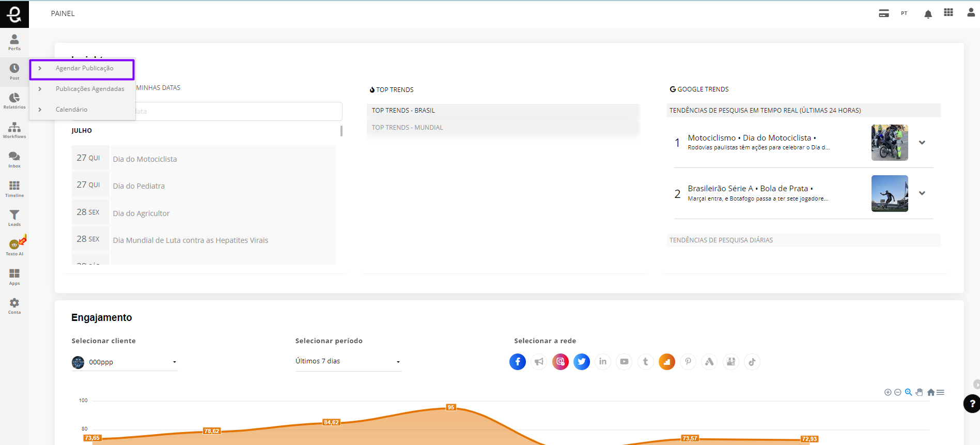Toggle the Google My Business filter
This screenshot has width=980, height=445.
click(x=731, y=362)
